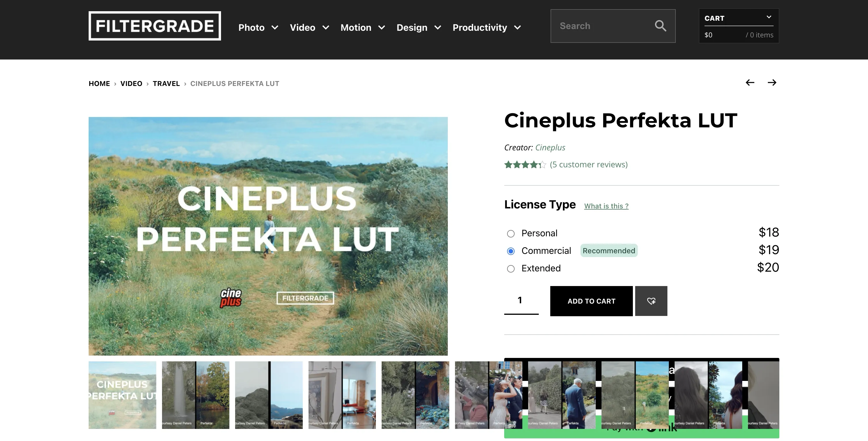Viewport: 868px width, 441px height.
Task: Open the 'What is this ?' link
Action: (x=606, y=206)
